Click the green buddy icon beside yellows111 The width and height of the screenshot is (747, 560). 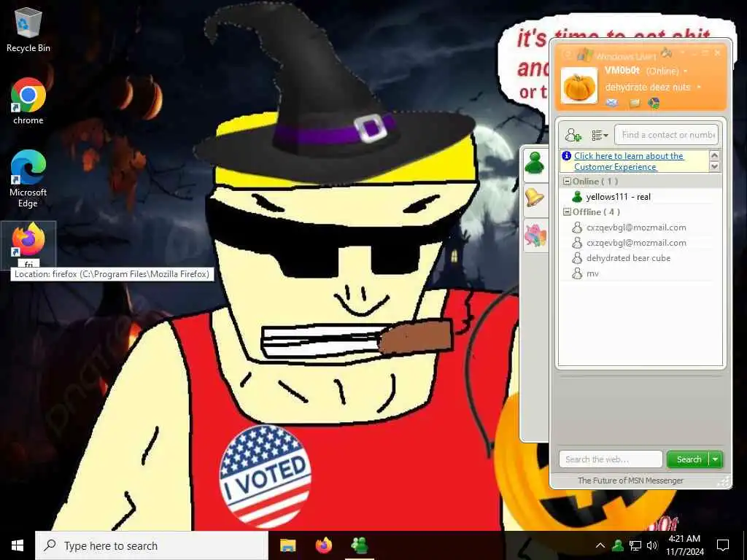[x=577, y=197]
